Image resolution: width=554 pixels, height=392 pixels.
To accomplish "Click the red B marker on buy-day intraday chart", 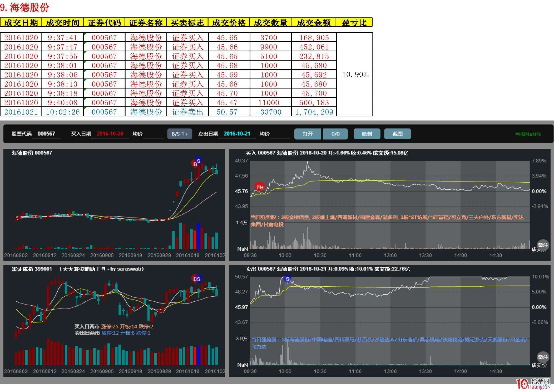I will (260, 187).
